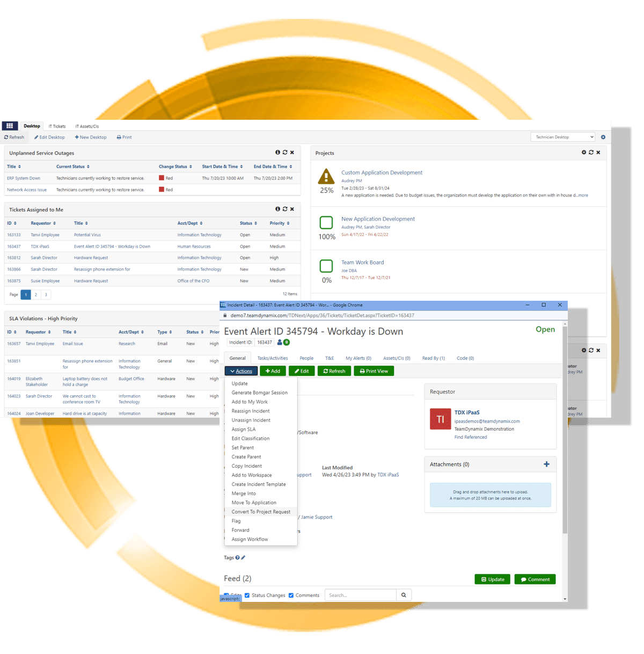
Task: Open the ERP System Down link
Action: coord(24,178)
